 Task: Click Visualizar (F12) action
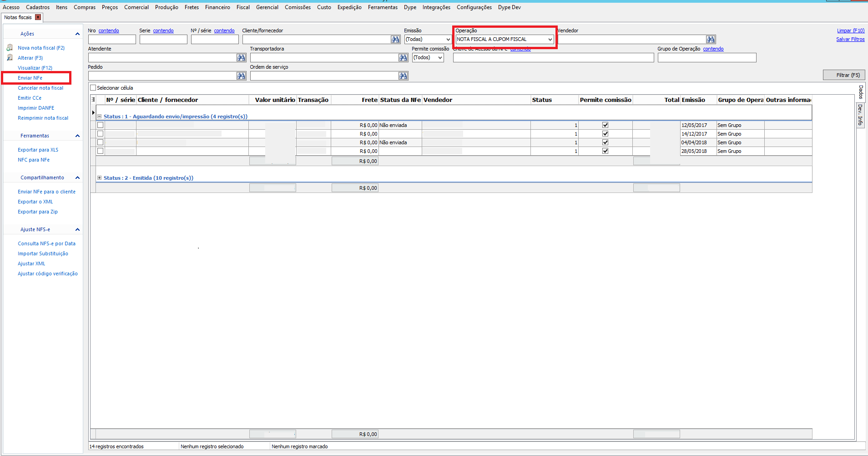tap(35, 68)
